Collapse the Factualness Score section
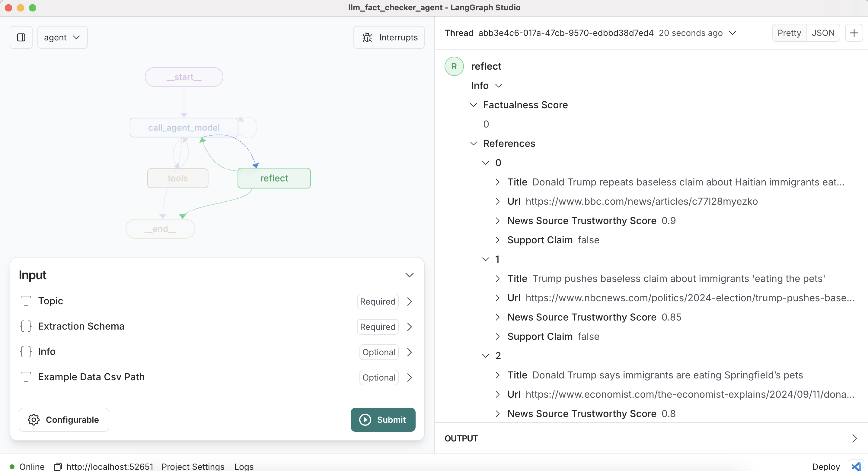 [474, 105]
